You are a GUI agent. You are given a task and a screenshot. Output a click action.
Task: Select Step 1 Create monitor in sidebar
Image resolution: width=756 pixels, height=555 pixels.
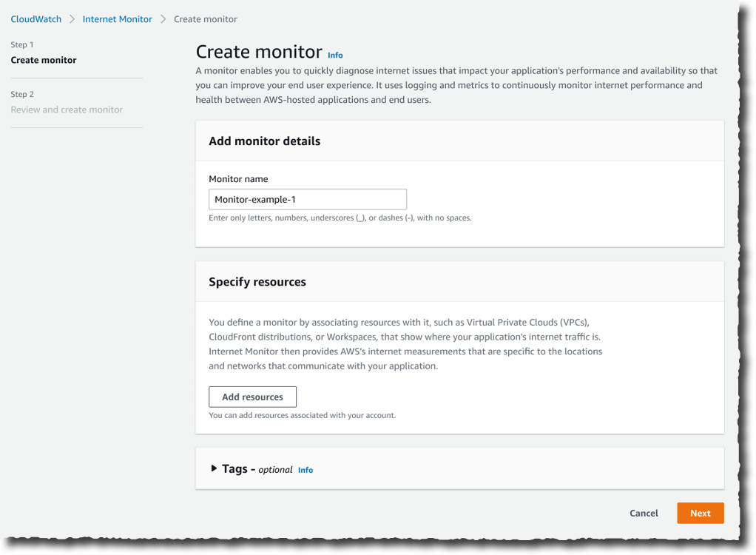(x=44, y=60)
